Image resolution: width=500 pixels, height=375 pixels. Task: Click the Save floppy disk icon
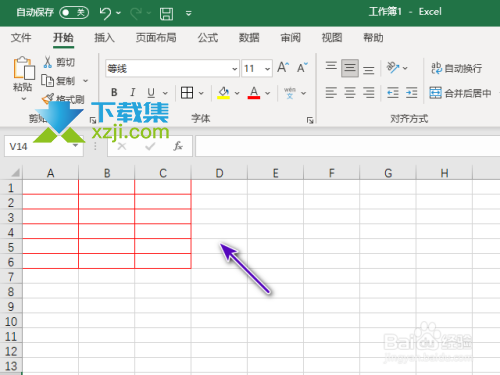166,14
